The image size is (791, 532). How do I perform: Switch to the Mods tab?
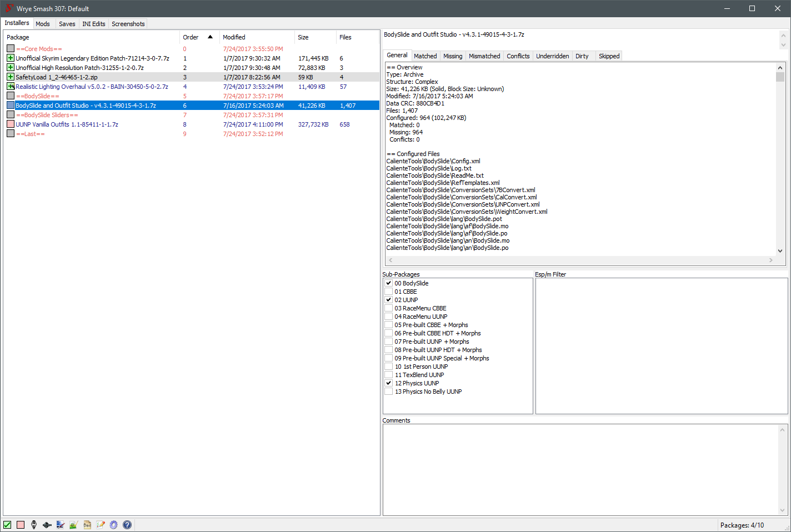(x=43, y=24)
